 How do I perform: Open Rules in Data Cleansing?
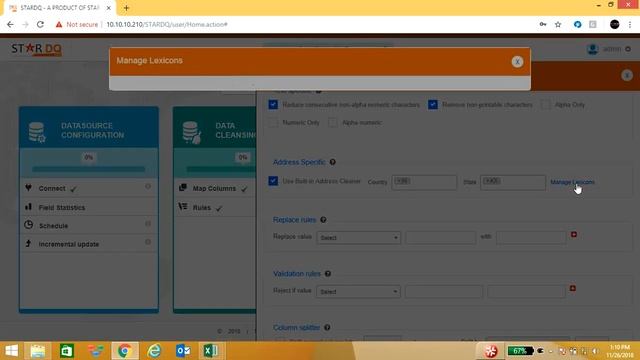pyautogui.click(x=202, y=207)
